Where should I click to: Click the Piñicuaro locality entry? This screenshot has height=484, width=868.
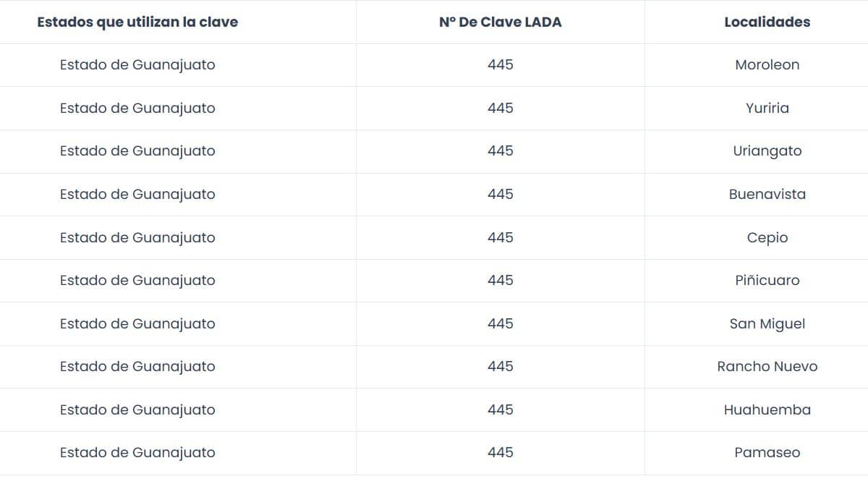tap(767, 280)
